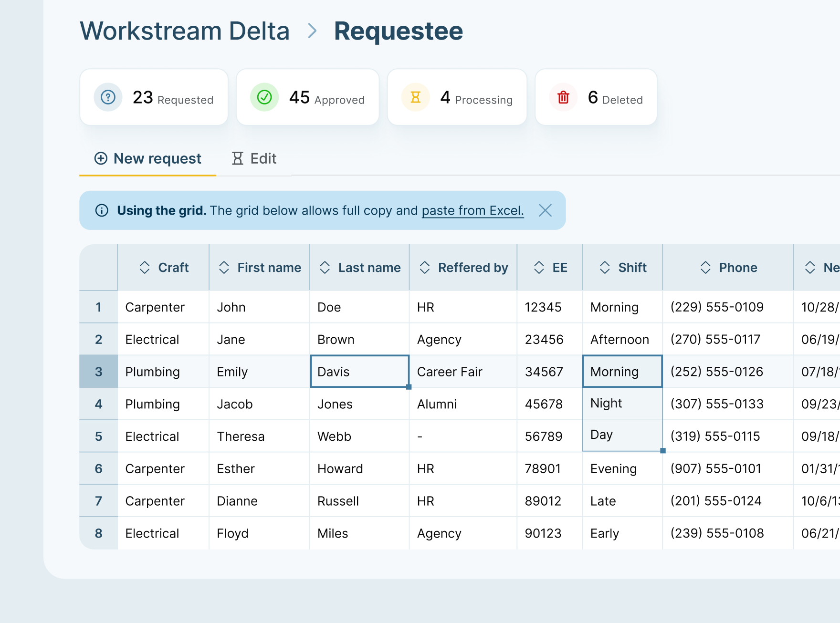The image size is (840, 623).
Task: Click the hourglass Processing icon
Action: (x=415, y=97)
